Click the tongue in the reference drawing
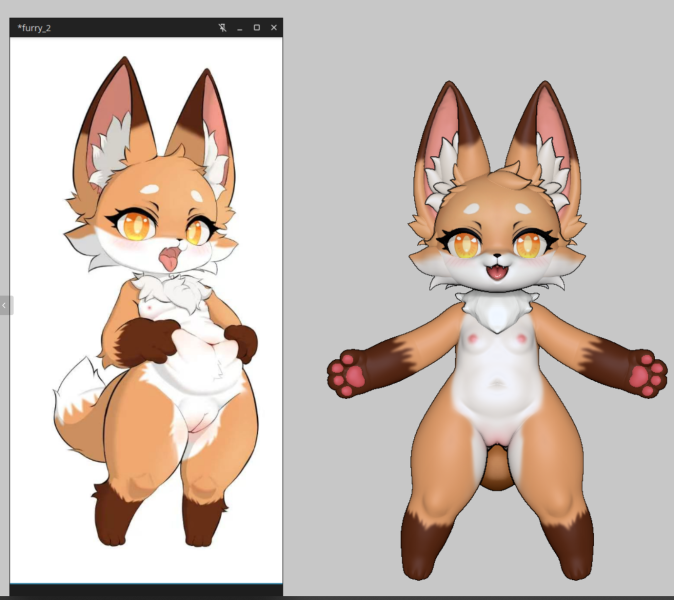 [x=169, y=260]
